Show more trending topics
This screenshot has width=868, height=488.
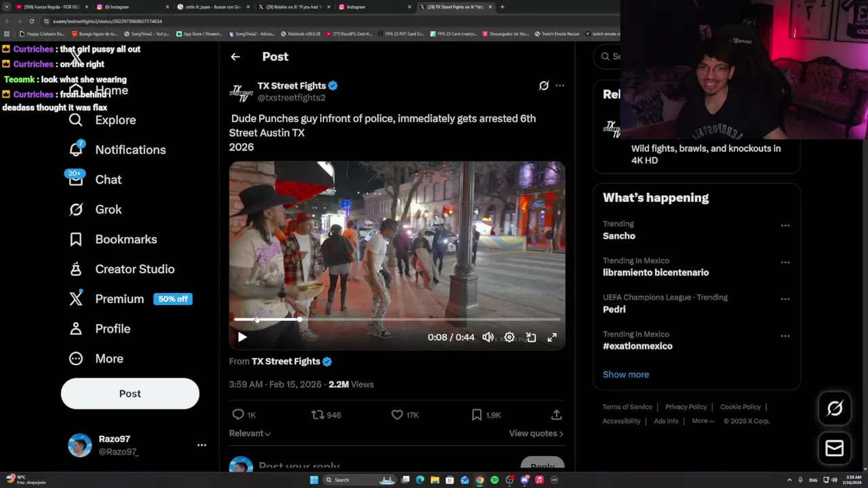click(x=626, y=374)
